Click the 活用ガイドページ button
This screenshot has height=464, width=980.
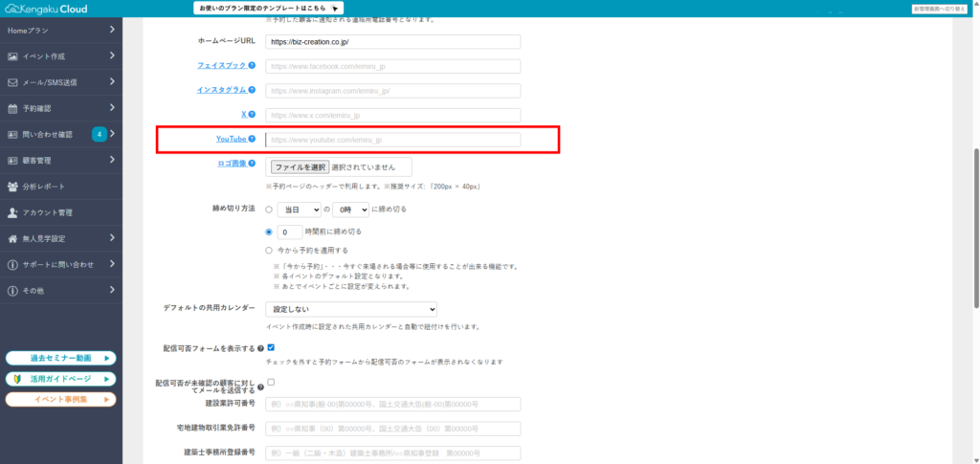pos(60,379)
